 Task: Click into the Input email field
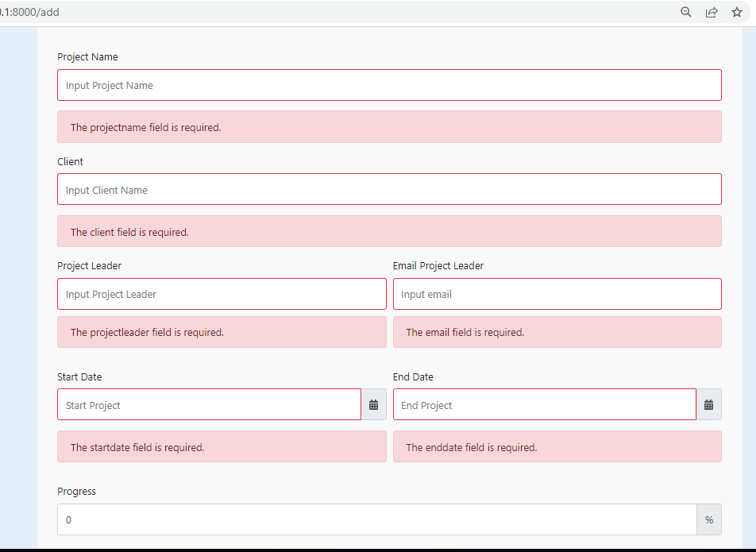click(557, 294)
